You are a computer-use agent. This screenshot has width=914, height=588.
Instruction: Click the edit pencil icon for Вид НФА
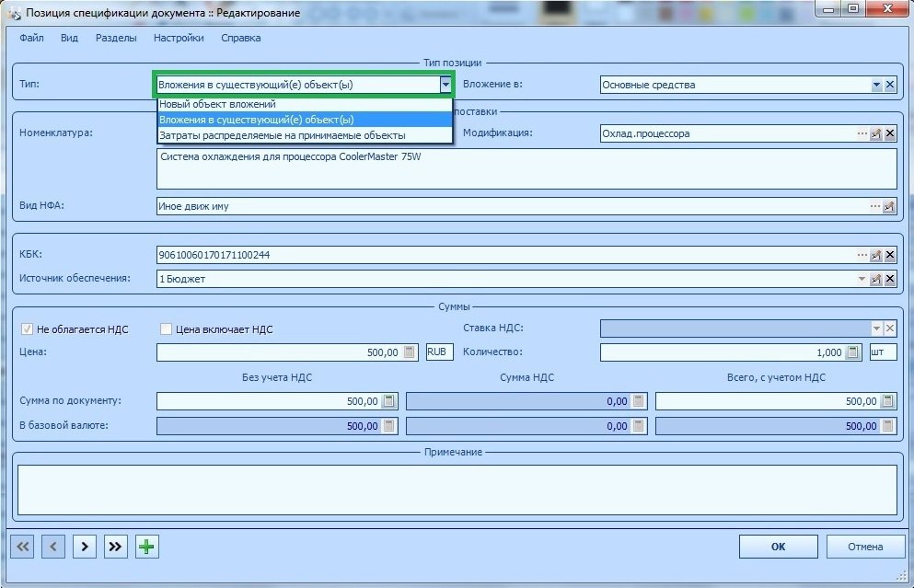889,206
